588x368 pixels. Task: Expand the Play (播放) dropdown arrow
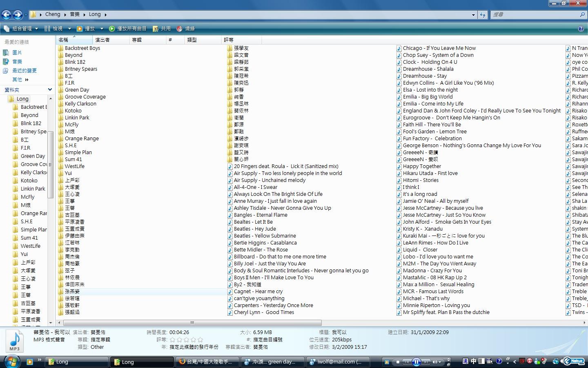[x=102, y=29]
